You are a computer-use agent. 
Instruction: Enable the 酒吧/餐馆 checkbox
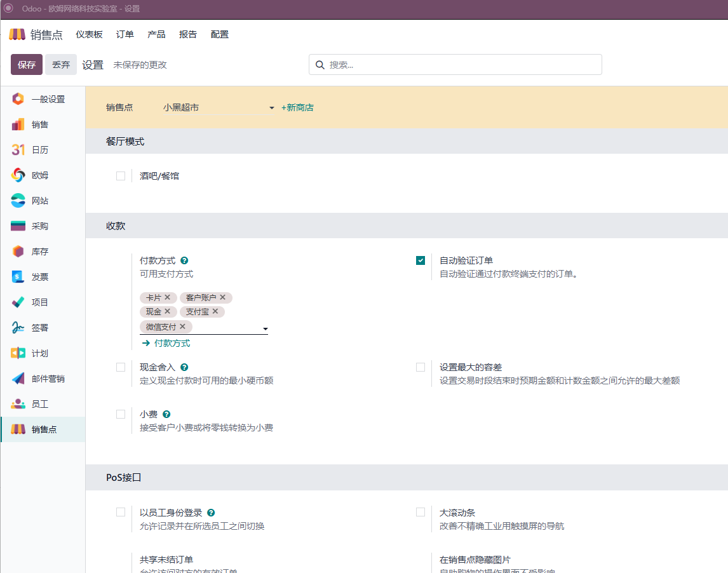[121, 176]
